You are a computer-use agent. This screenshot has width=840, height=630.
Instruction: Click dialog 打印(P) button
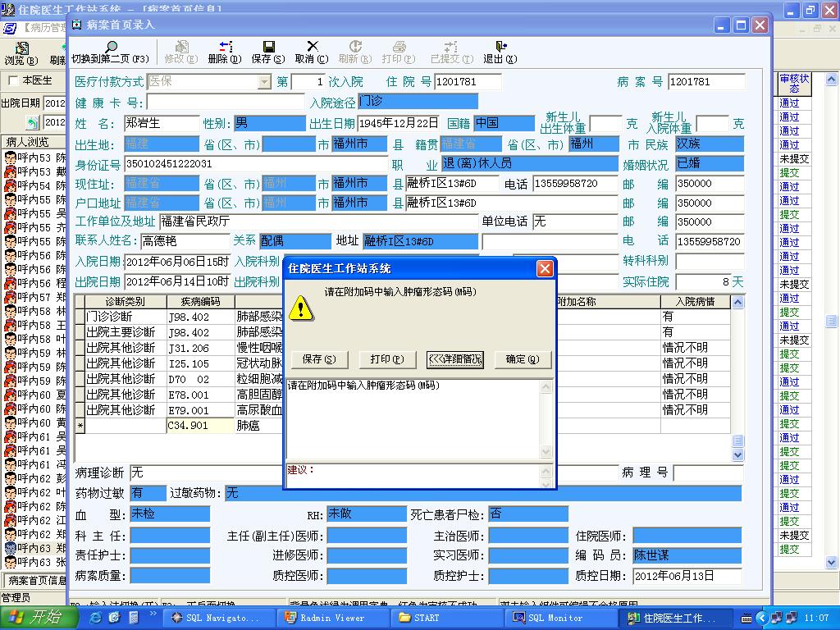click(387, 359)
